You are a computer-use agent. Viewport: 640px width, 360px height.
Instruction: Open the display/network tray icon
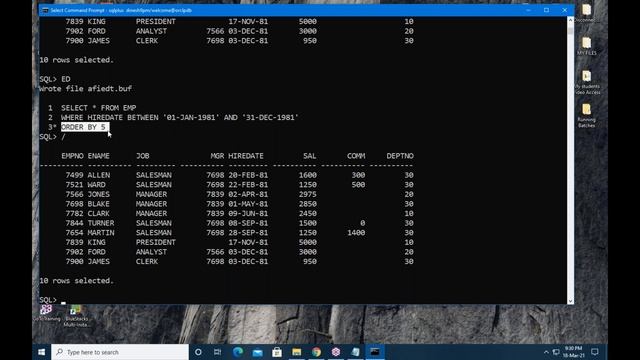point(556,352)
